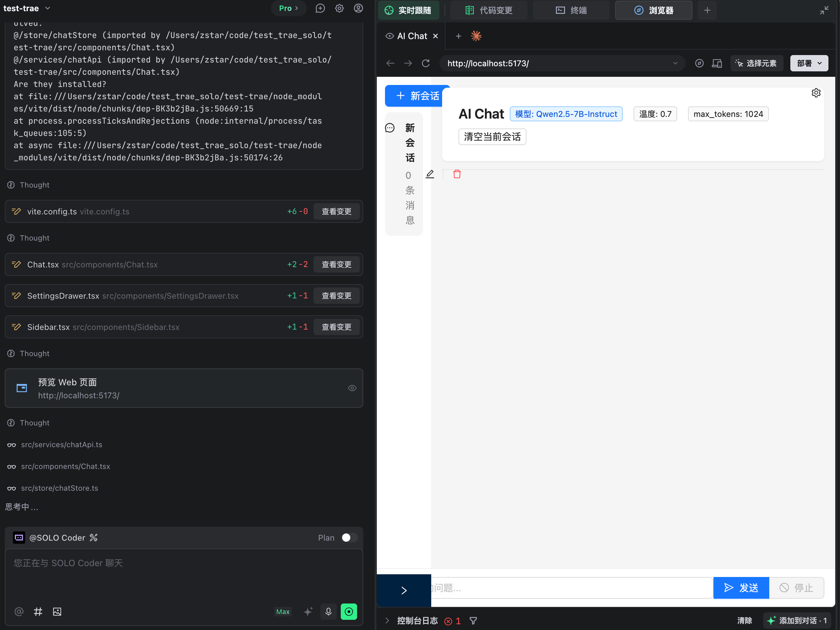The image size is (840, 630).
Task: Open the 部署 dropdown
Action: 809,64
